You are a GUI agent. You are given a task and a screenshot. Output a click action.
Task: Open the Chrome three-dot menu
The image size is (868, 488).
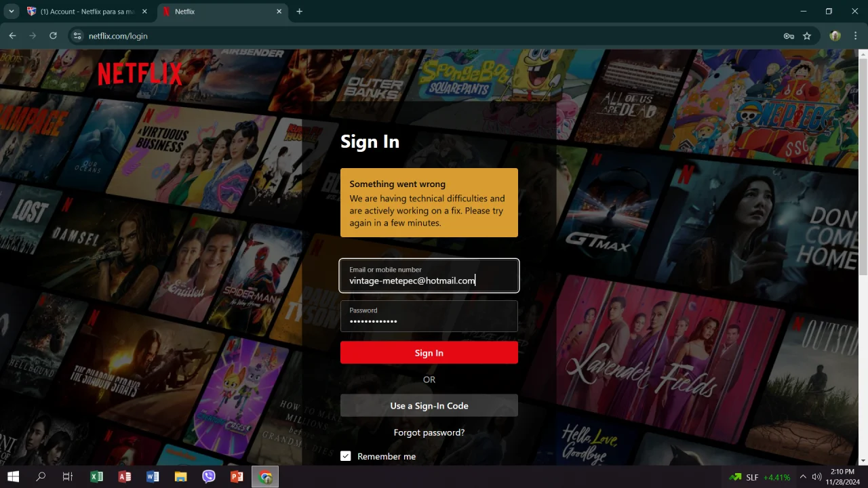click(856, 36)
